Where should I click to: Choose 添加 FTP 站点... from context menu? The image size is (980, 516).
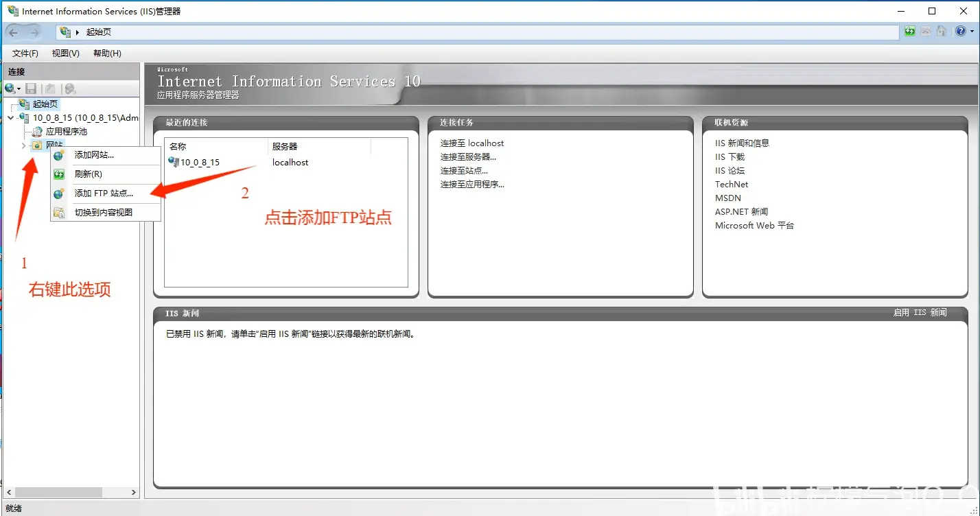tap(106, 193)
